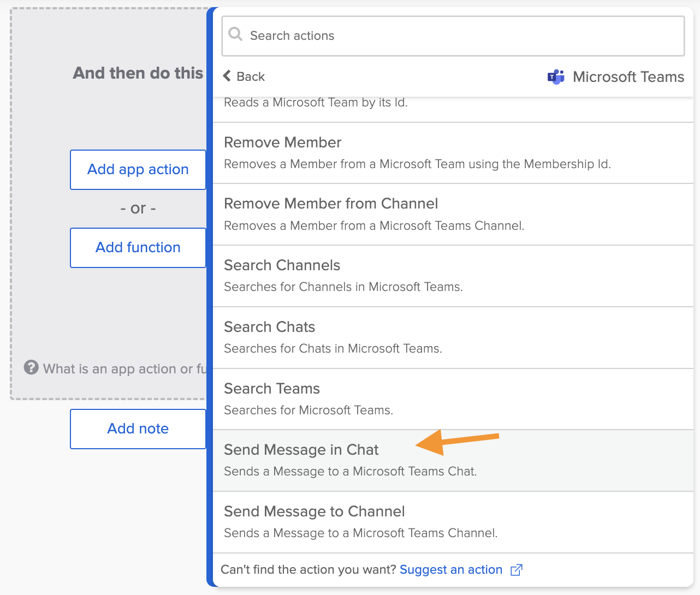Click the Microsoft Teams logo icon

tap(556, 77)
